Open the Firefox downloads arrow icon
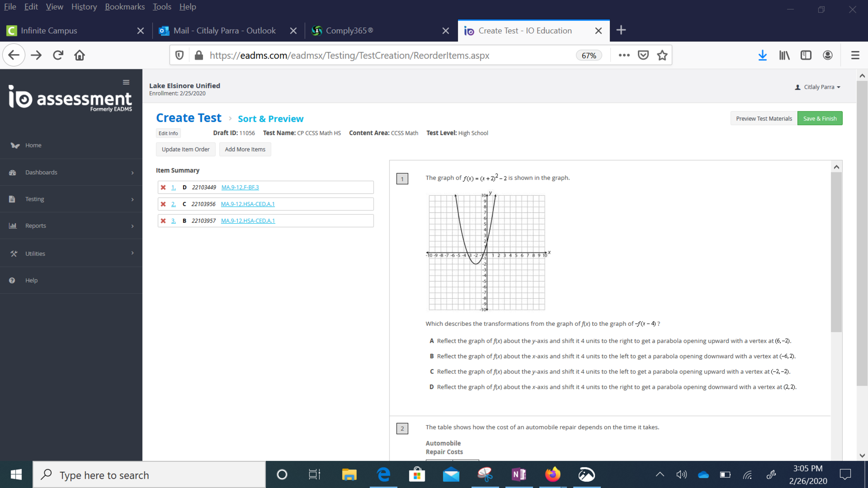The width and height of the screenshot is (868, 488). point(762,55)
